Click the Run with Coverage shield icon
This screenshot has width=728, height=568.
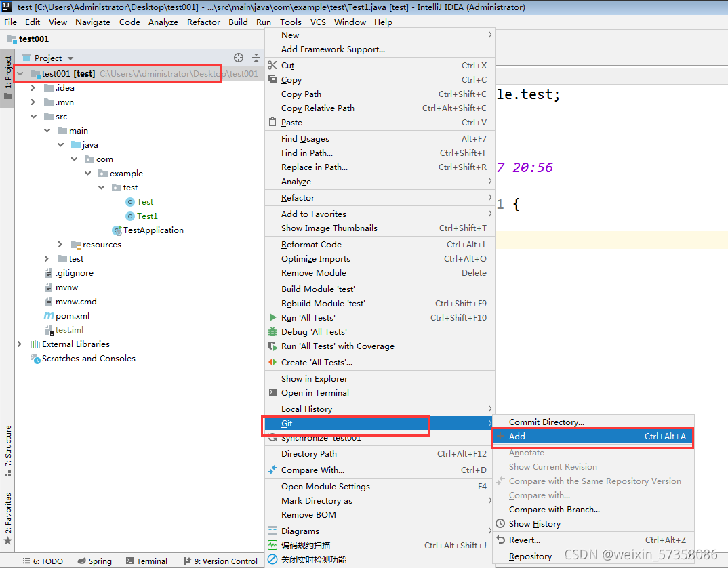pos(272,346)
